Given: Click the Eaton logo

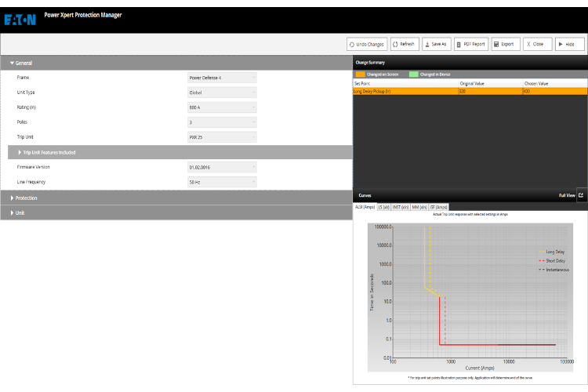Looking at the screenshot, I should [x=20, y=20].
